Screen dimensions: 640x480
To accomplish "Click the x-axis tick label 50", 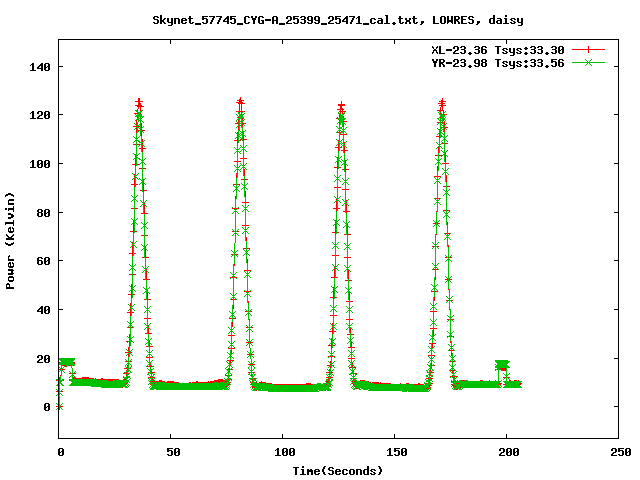I will coord(173,452).
